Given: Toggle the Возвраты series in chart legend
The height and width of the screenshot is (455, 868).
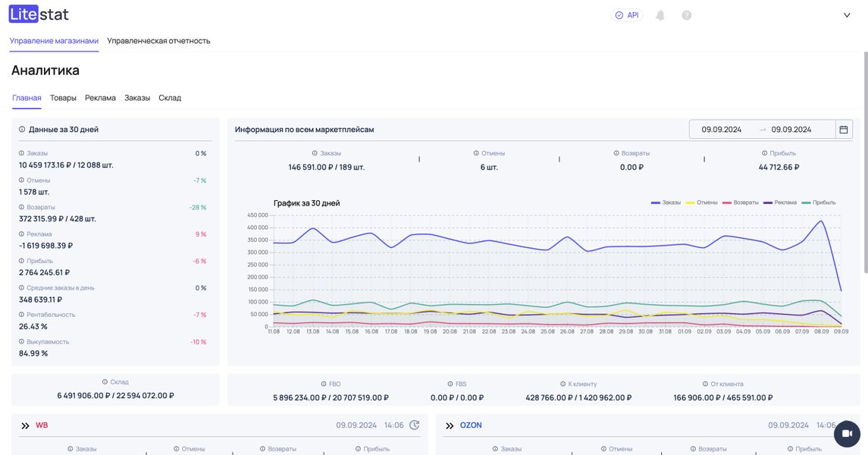Looking at the screenshot, I should pyautogui.click(x=740, y=202).
